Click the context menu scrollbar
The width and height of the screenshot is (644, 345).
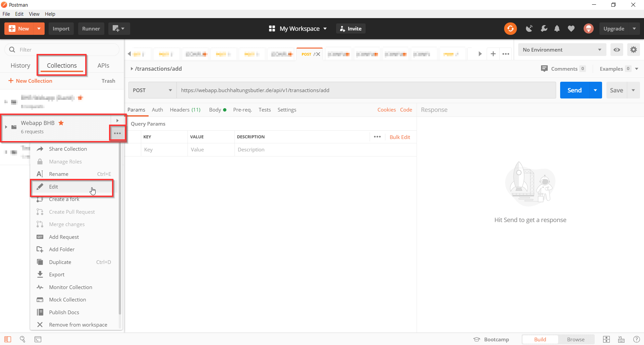click(120, 234)
